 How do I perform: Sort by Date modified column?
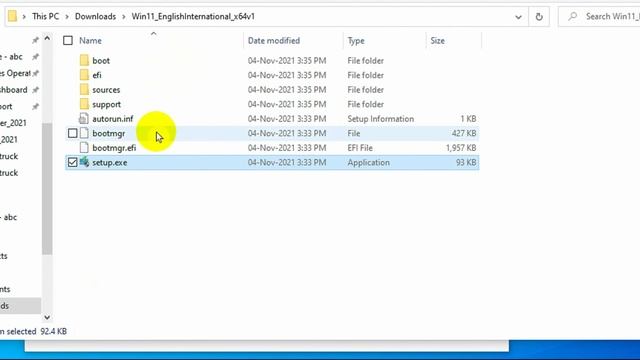[x=273, y=40]
